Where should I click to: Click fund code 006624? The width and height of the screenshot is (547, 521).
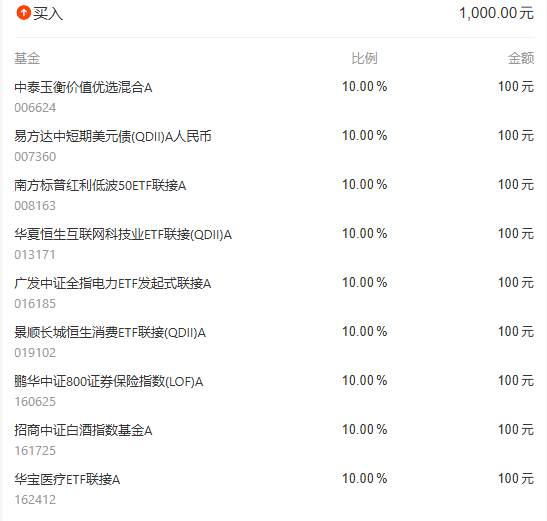tap(35, 108)
